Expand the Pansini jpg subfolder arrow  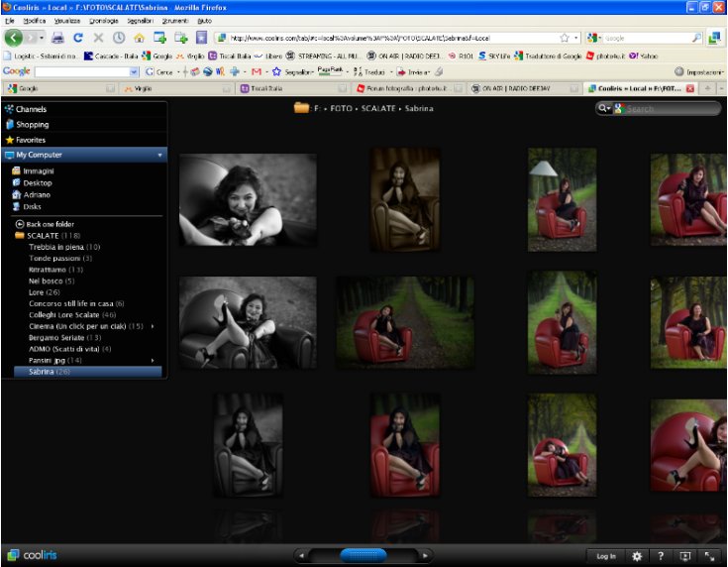152,360
